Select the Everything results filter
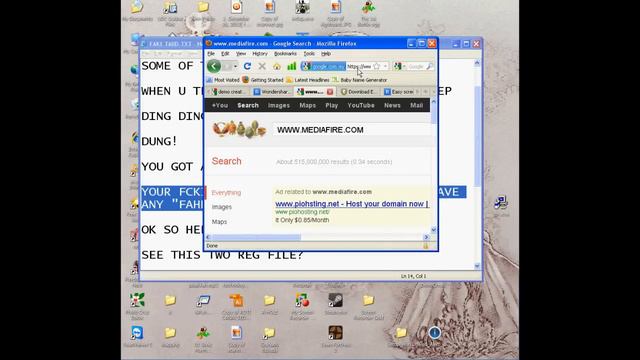Viewport: 640px width, 360px height. click(226, 193)
